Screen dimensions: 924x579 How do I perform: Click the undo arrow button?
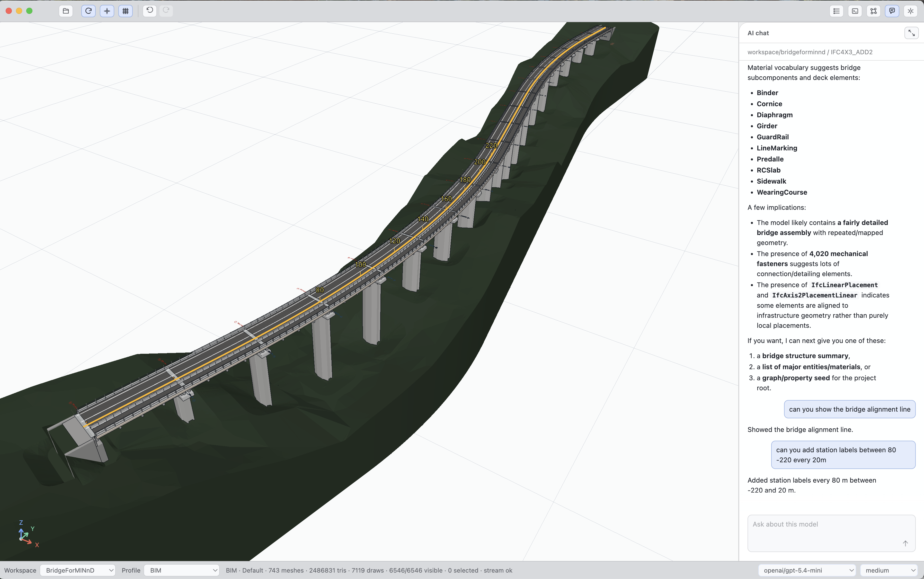point(150,11)
